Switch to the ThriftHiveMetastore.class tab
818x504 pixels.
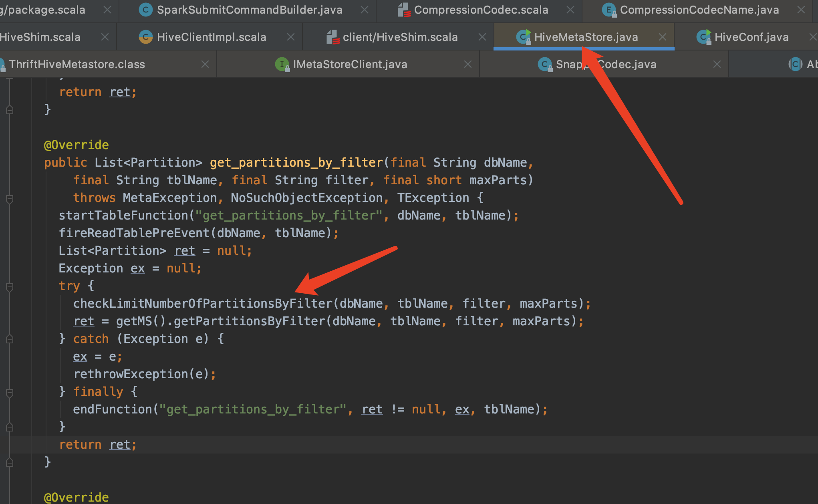click(x=77, y=64)
